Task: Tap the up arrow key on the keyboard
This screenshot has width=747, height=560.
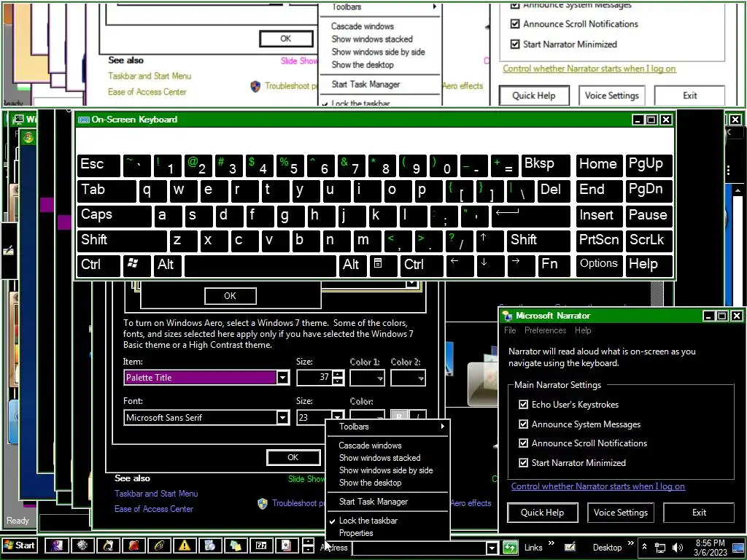Action: click(489, 241)
